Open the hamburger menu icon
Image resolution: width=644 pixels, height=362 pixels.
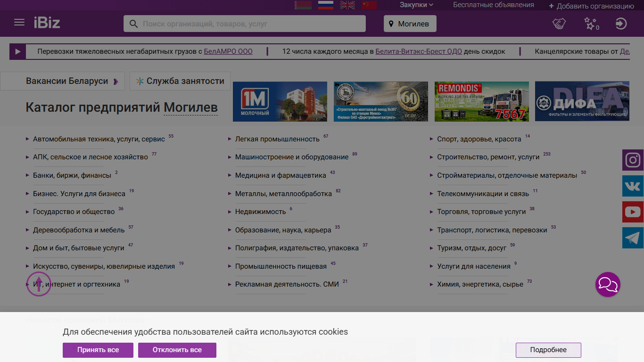tap(19, 23)
